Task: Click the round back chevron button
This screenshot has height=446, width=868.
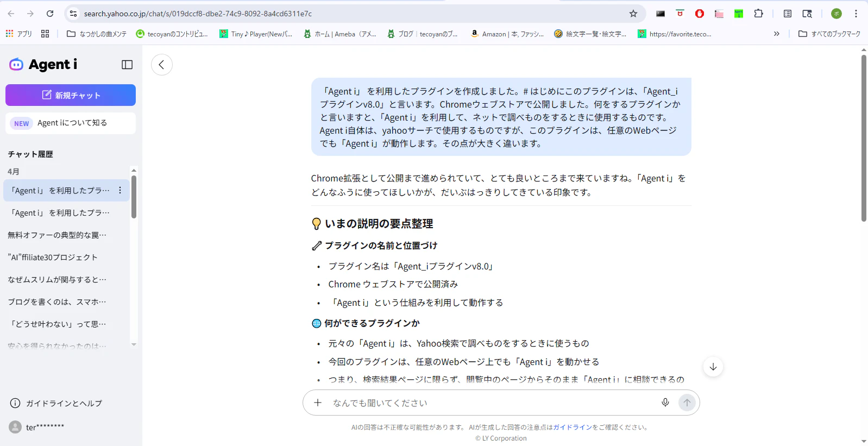Action: (x=162, y=65)
